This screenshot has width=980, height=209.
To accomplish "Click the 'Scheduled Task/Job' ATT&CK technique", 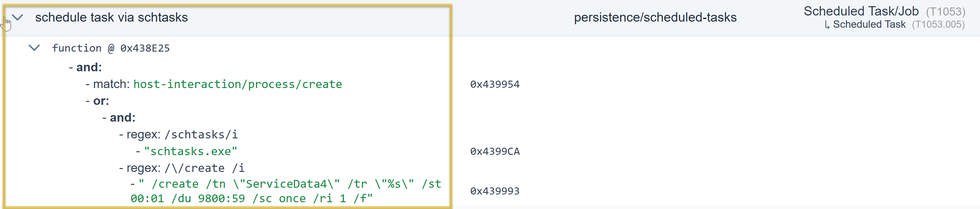I will pos(861,11).
